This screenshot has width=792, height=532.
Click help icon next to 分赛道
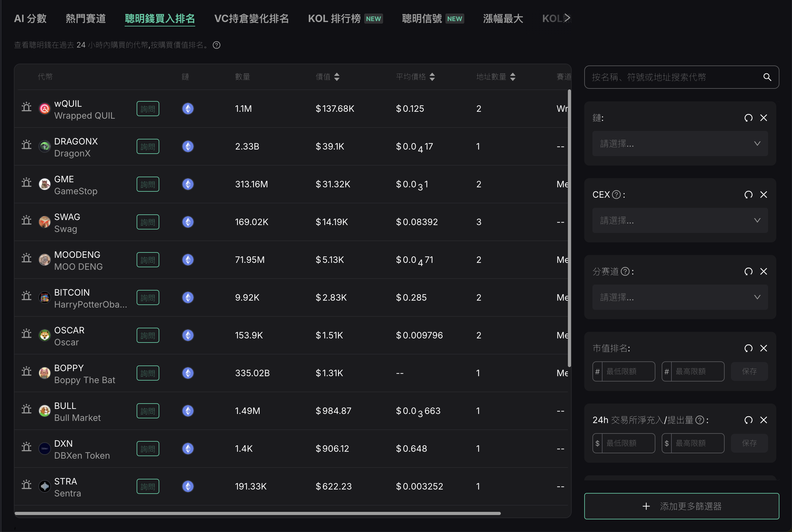click(625, 271)
